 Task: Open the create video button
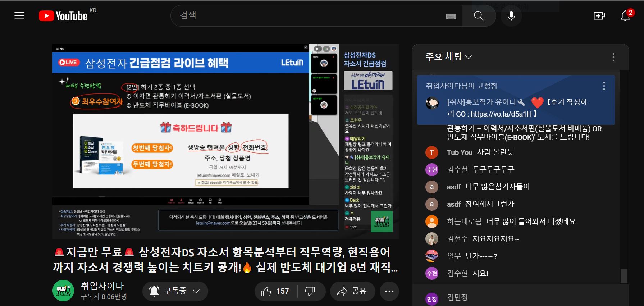tap(599, 16)
